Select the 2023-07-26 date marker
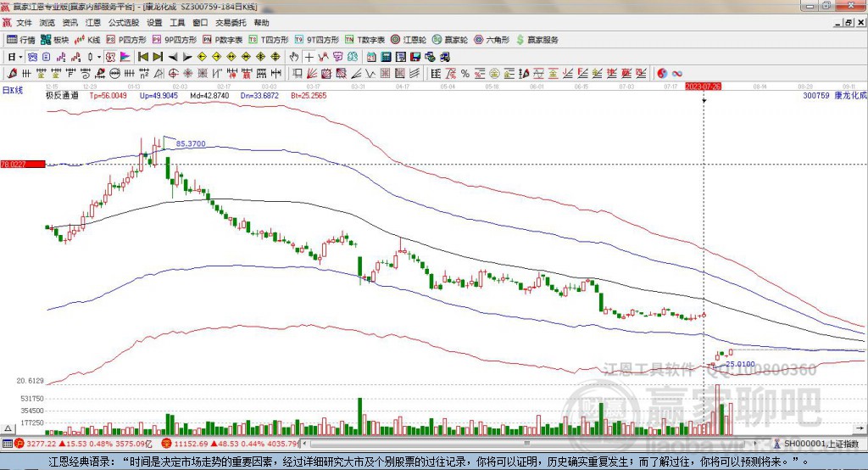868x470 pixels. [x=703, y=87]
